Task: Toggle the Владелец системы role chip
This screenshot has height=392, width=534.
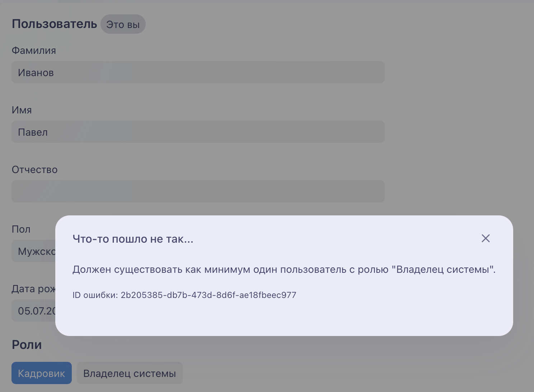Action: (x=130, y=373)
